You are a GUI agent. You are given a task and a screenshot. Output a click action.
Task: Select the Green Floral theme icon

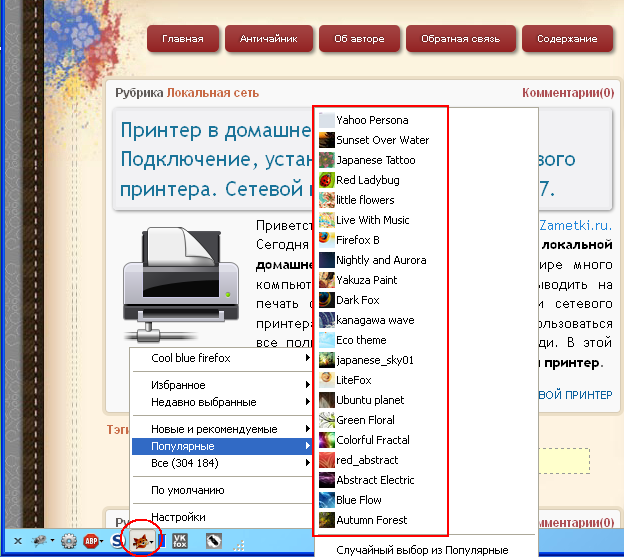(x=326, y=420)
